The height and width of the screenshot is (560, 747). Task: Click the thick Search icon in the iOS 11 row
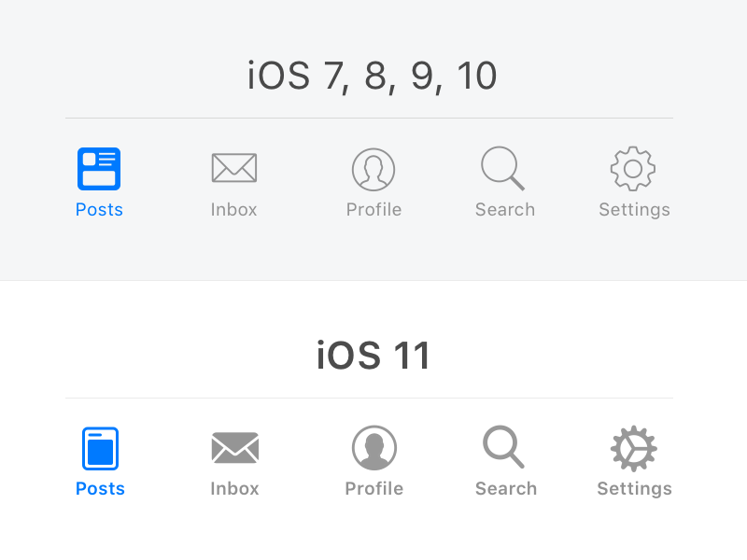[x=505, y=447]
